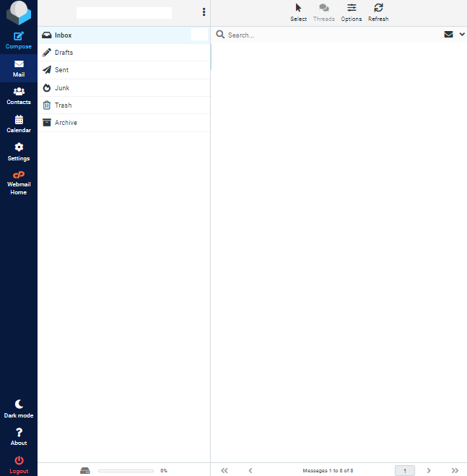Open folder actions three-dot menu

[204, 12]
